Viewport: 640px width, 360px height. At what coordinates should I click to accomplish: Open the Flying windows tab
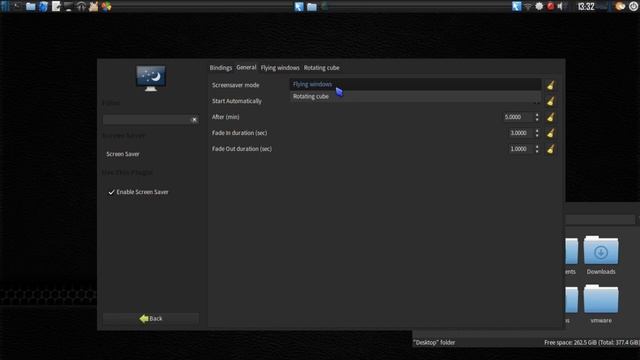coord(280,68)
